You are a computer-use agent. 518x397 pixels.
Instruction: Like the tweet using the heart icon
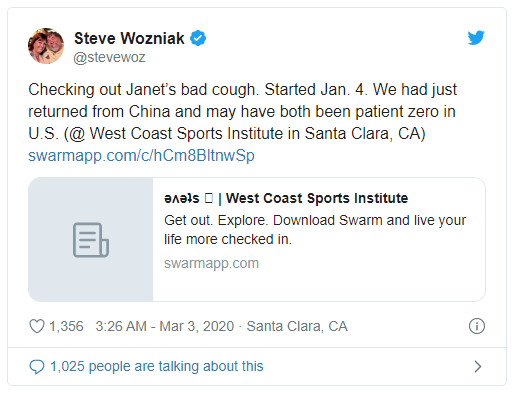click(x=37, y=326)
